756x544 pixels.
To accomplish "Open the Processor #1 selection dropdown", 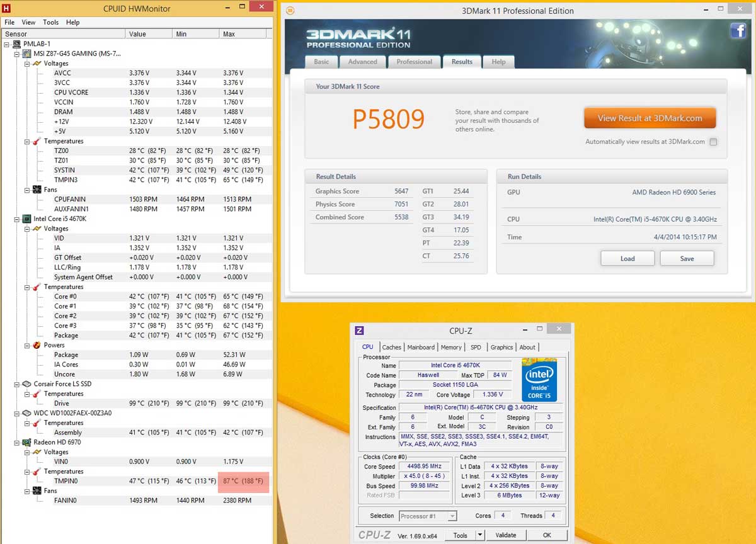I will pyautogui.click(x=452, y=516).
